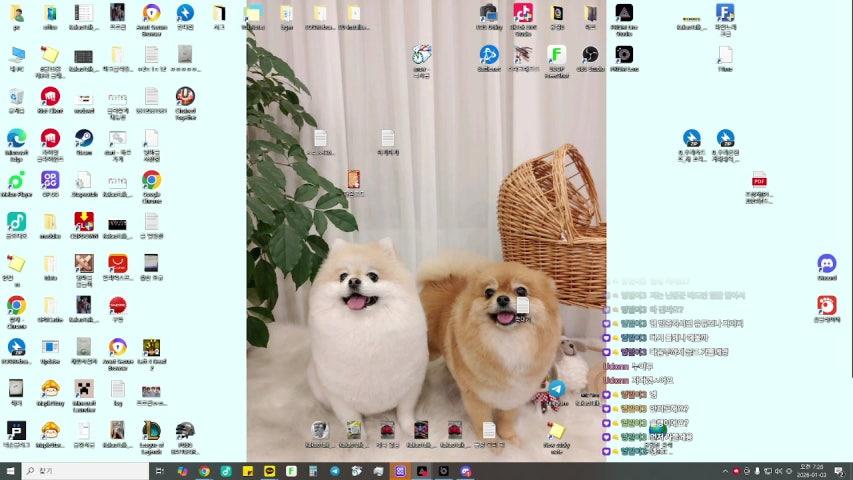Open KakaoTalk from the taskbar

pos(270,470)
